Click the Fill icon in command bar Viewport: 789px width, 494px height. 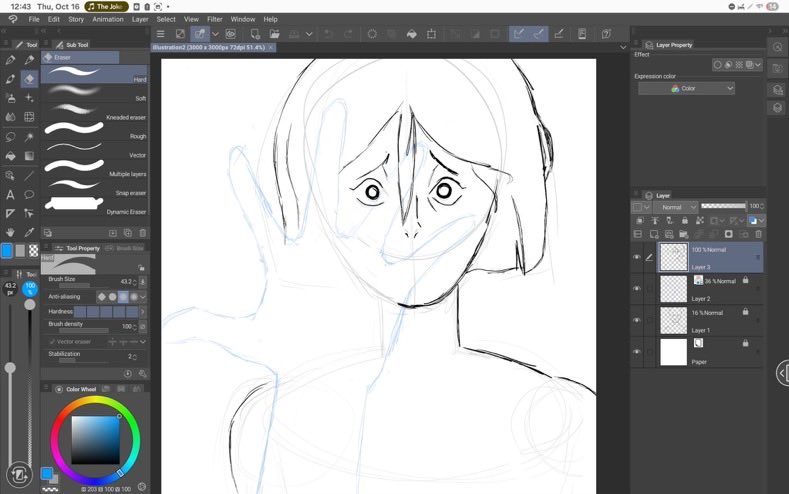click(x=412, y=34)
